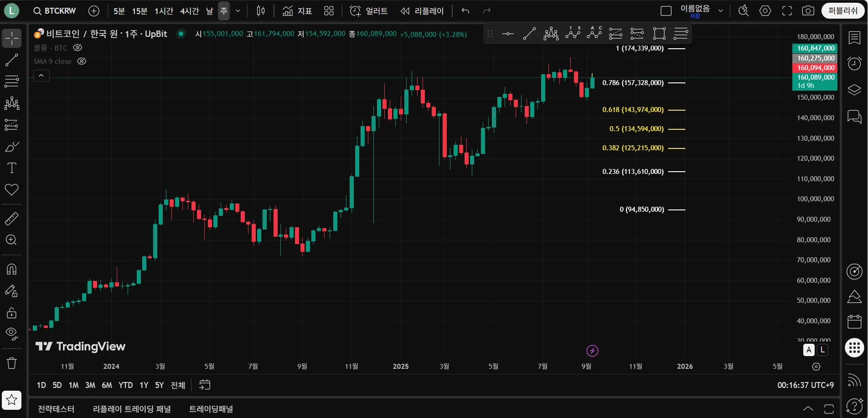
Task: Select the Ruler measure tool
Action: 12,219
